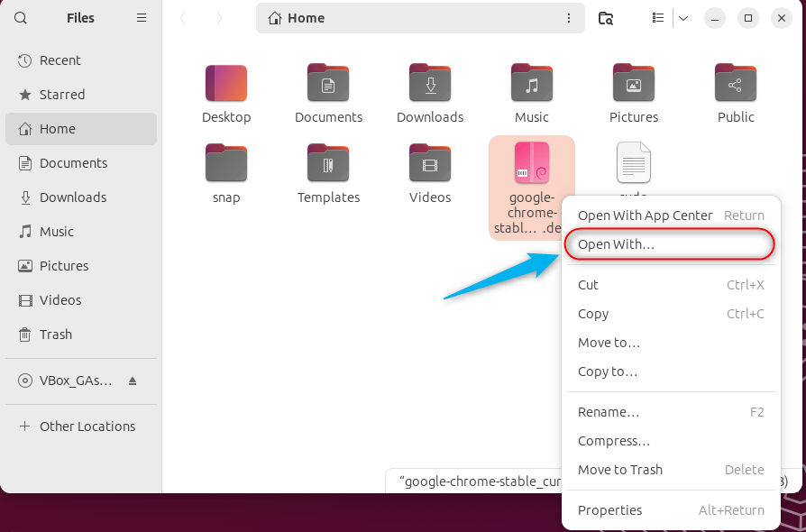Open Music in the sidebar
The width and height of the screenshot is (806, 532).
81,232
